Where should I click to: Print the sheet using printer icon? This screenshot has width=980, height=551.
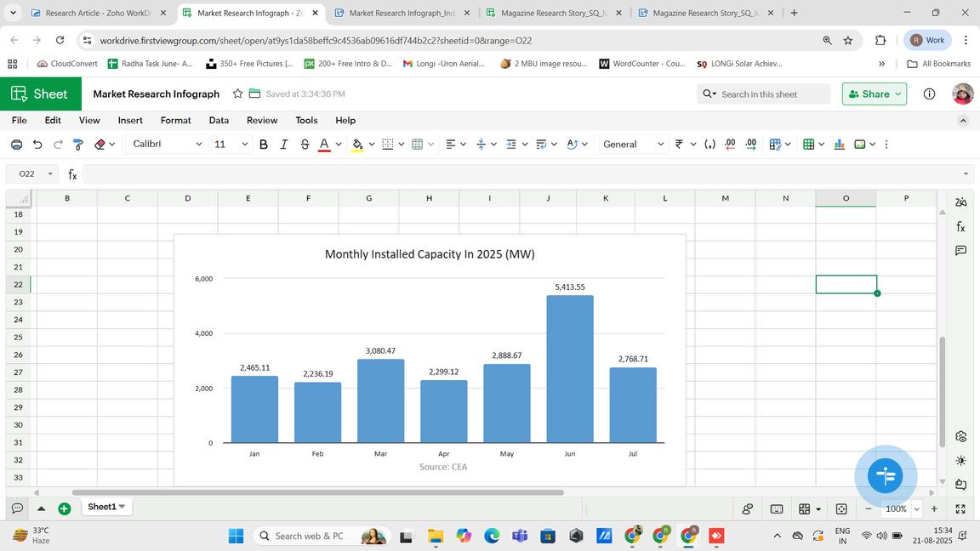(17, 145)
